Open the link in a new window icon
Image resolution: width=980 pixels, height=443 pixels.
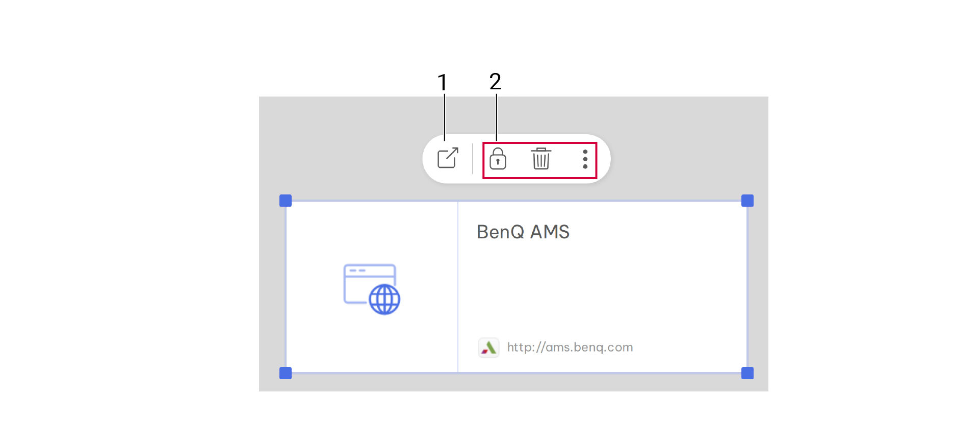click(448, 158)
